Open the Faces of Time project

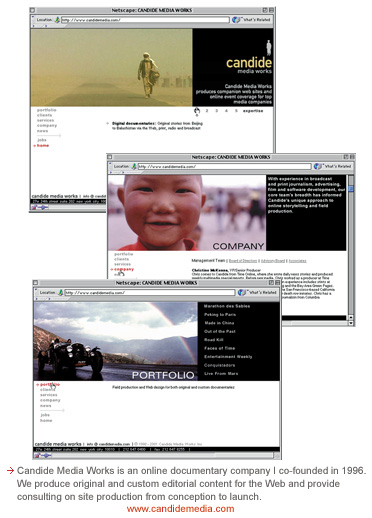click(x=219, y=348)
